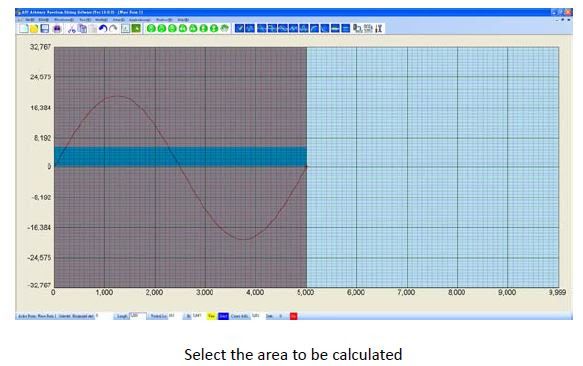Click the Copy icon next to scissors
Viewport: 583px width, 366px height.
(83, 29)
